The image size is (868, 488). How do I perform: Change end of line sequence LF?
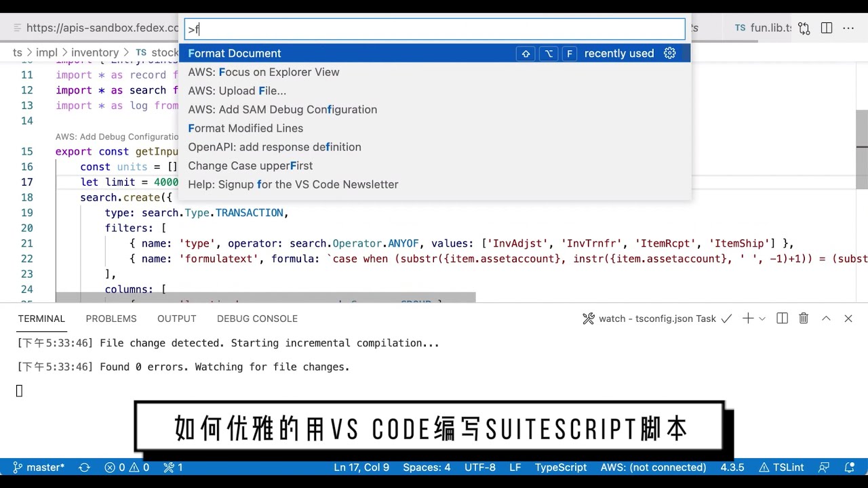(515, 467)
